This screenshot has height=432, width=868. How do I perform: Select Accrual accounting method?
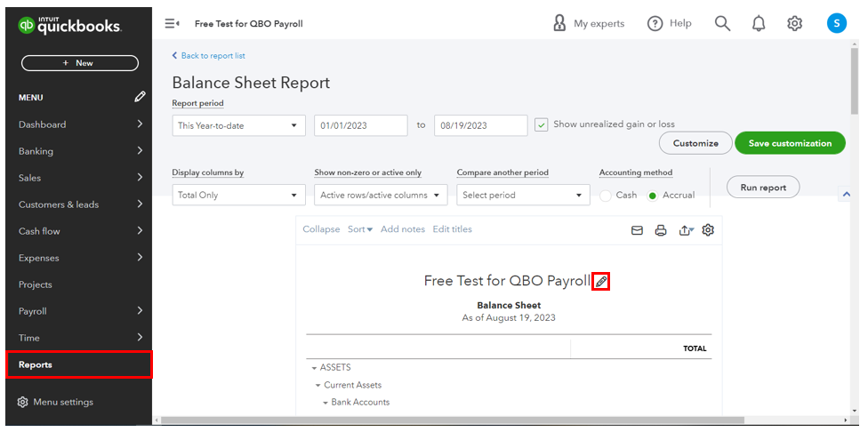click(x=653, y=196)
